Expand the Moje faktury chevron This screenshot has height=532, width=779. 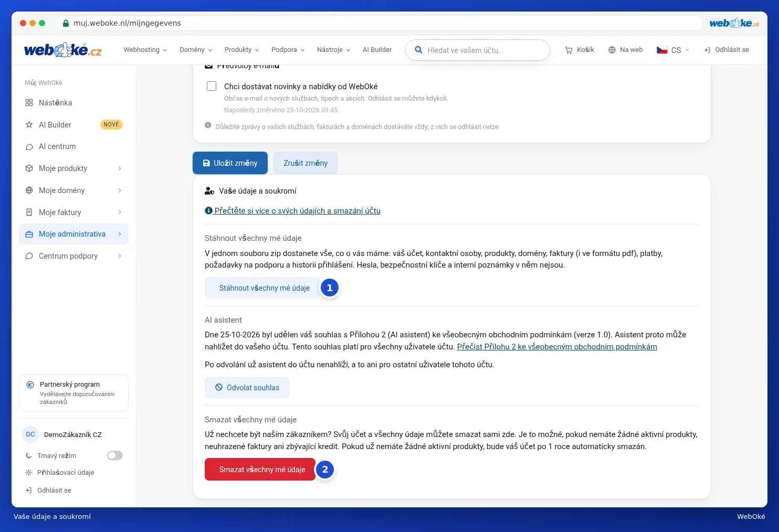click(x=120, y=212)
